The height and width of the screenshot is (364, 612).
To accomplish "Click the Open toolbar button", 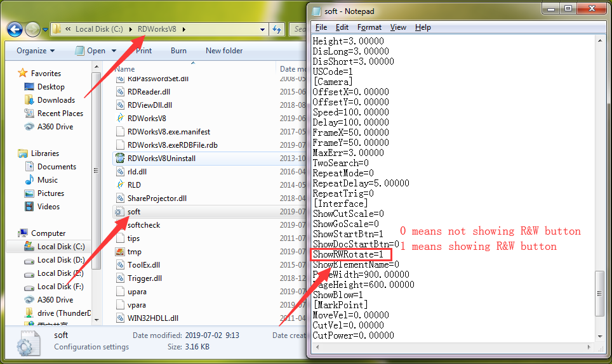I will [91, 51].
